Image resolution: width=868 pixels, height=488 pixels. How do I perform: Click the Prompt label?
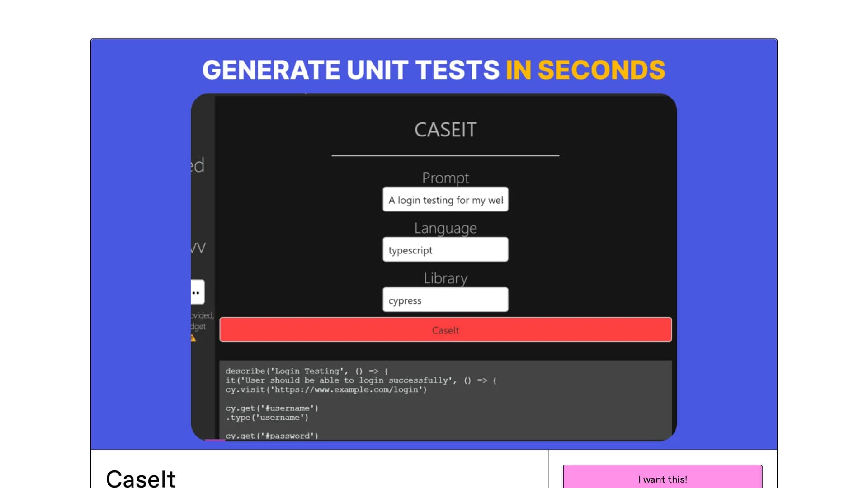[445, 178]
